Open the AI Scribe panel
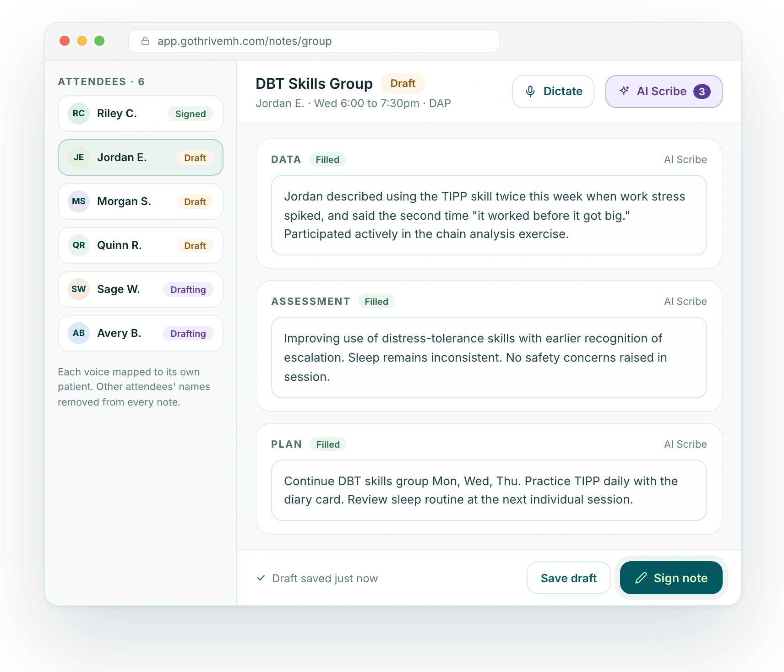The height and width of the screenshot is (672, 784). click(664, 92)
